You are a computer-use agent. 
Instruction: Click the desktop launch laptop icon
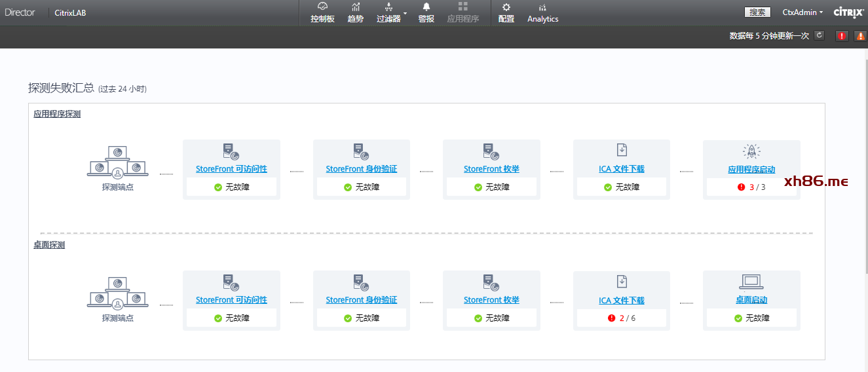tap(751, 282)
